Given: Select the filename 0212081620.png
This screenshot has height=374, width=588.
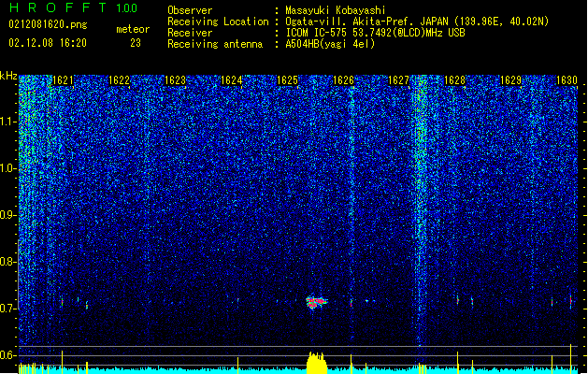Looking at the screenshot, I should [48, 25].
